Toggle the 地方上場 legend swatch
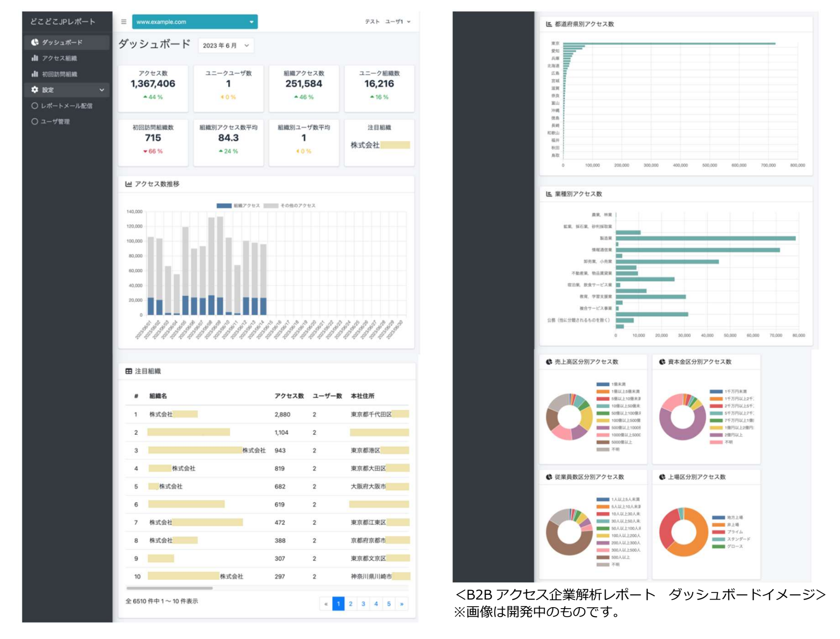The height and width of the screenshot is (639, 840). (718, 517)
